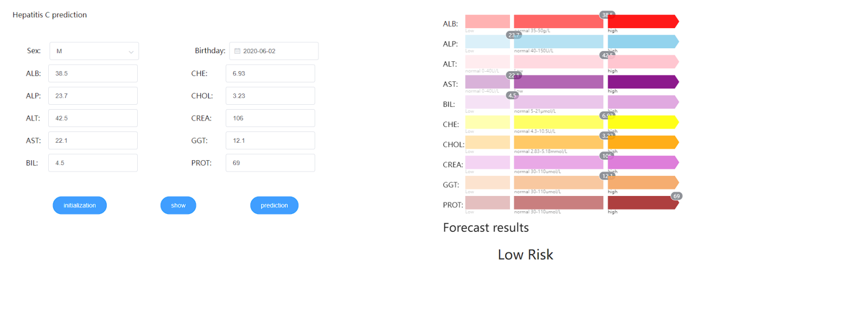Select the bright yellow high CHE segment
The width and height of the screenshot is (868, 323).
[x=643, y=123]
